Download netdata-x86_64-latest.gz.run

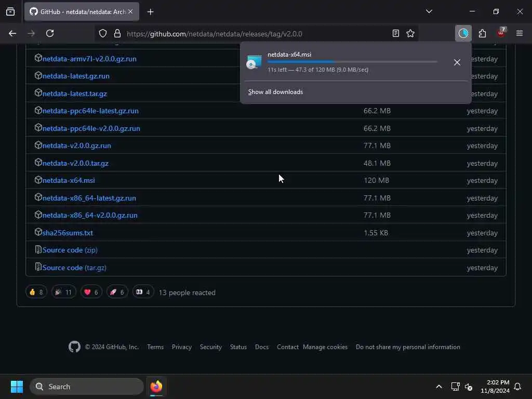(89, 198)
